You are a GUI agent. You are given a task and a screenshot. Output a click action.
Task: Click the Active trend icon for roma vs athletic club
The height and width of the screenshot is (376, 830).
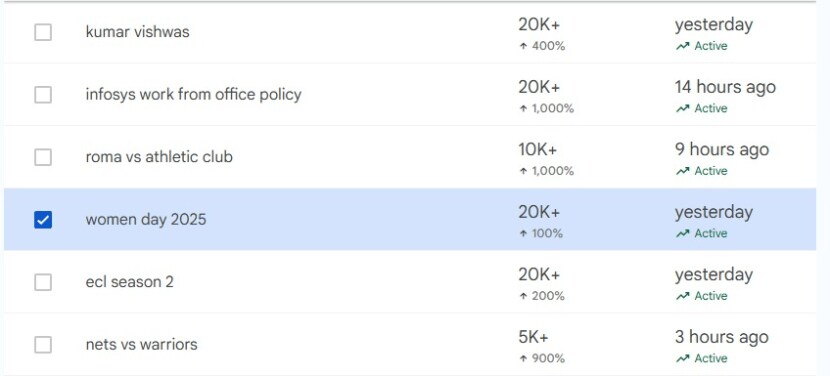pyautogui.click(x=682, y=171)
